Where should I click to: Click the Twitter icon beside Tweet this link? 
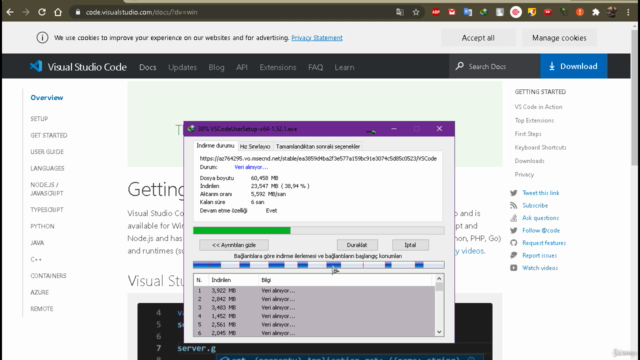pos(513,193)
